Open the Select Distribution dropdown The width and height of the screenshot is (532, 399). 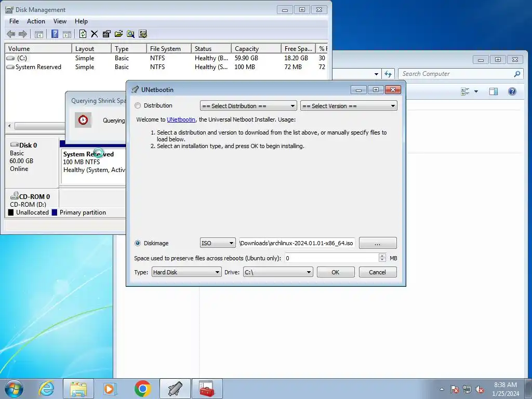tap(248, 106)
